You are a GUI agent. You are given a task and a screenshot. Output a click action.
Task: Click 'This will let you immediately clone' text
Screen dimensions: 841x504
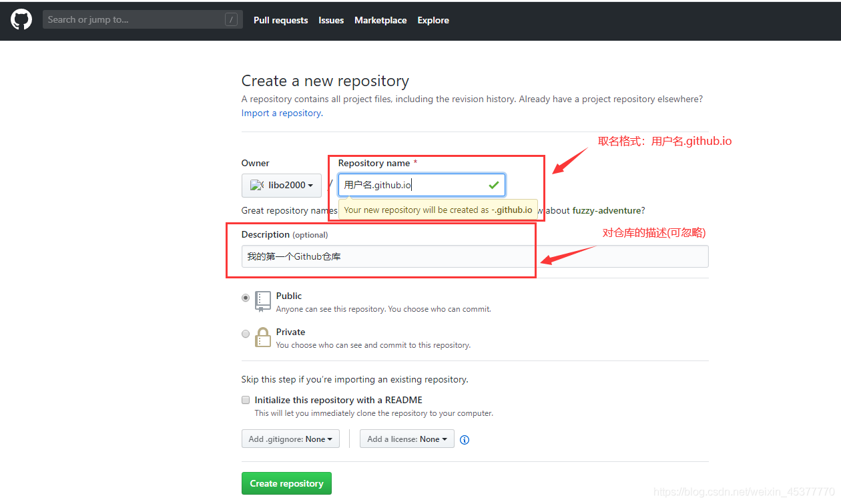coord(374,413)
